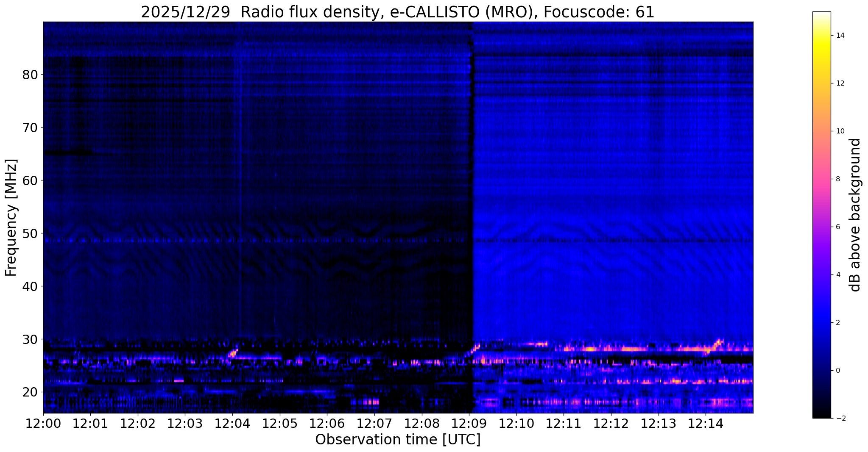Click the Frequency [MHz] axis label
868x452 pixels.
(11, 217)
